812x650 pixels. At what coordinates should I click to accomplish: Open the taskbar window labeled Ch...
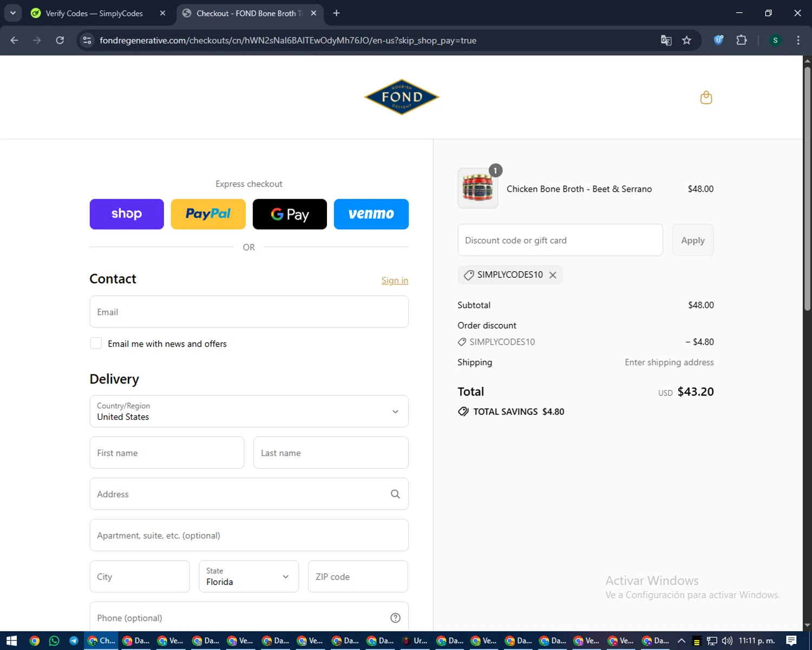[101, 641]
